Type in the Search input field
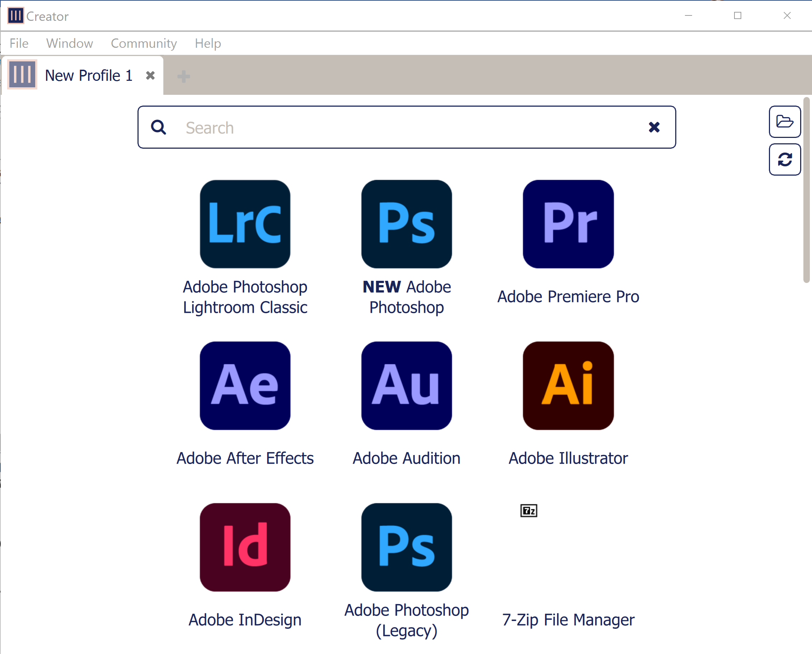 coord(407,127)
